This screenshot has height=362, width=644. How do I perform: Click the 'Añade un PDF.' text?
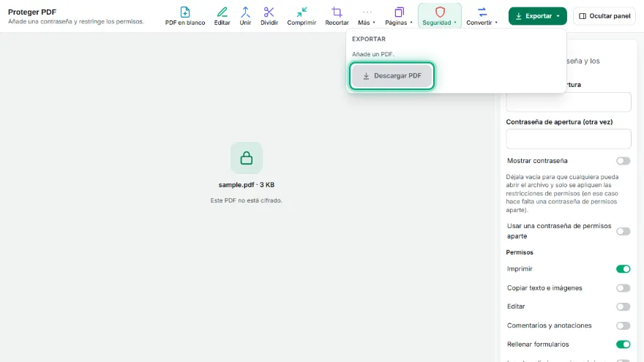(372, 54)
